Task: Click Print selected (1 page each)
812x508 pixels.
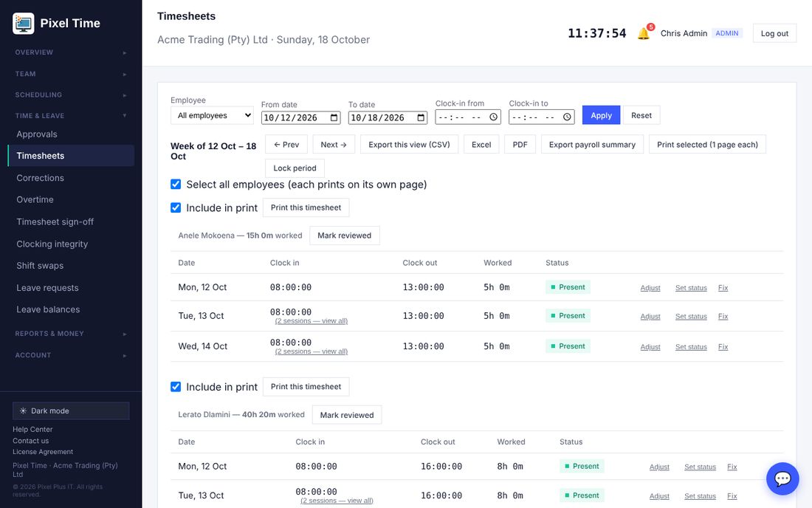Action: click(x=707, y=145)
